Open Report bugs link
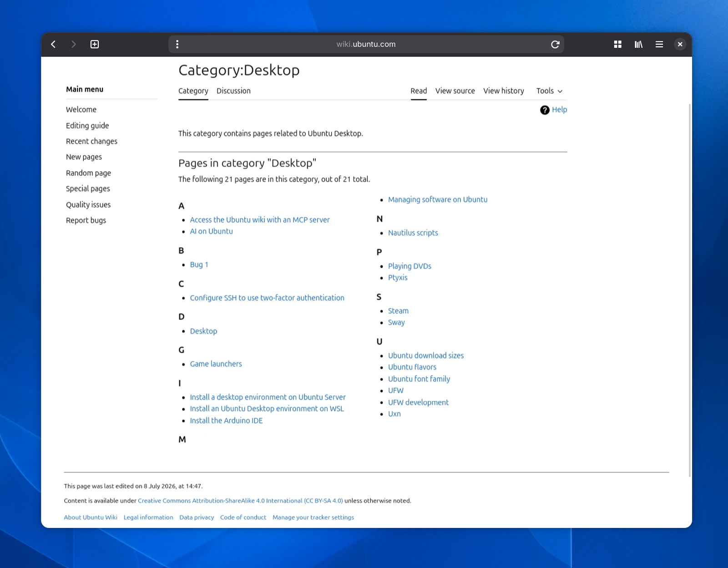Screen dimensions: 728x568 pos(86,220)
